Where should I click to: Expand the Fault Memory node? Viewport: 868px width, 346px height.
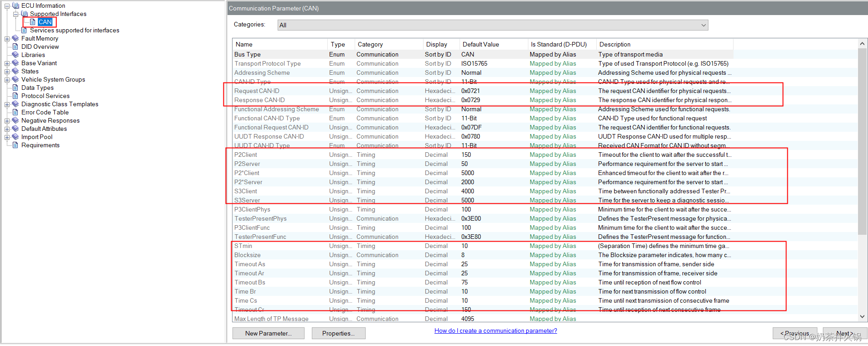pos(7,39)
